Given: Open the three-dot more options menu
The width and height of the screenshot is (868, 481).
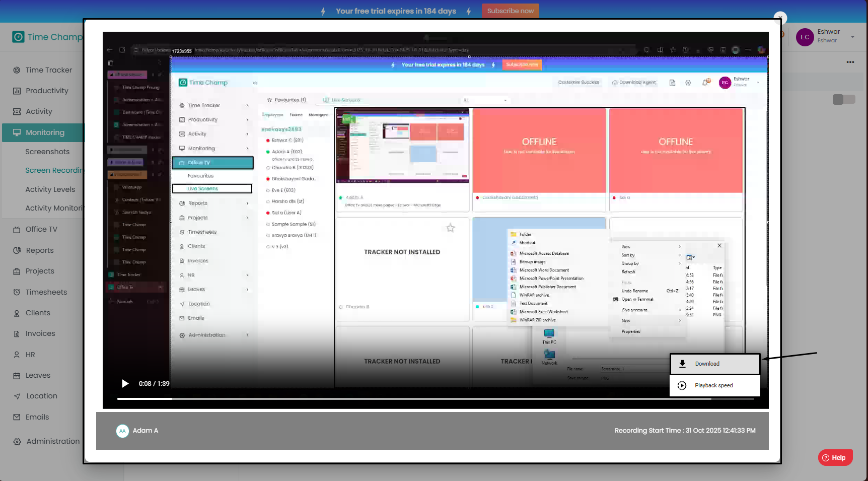Looking at the screenshot, I should click(x=850, y=62).
